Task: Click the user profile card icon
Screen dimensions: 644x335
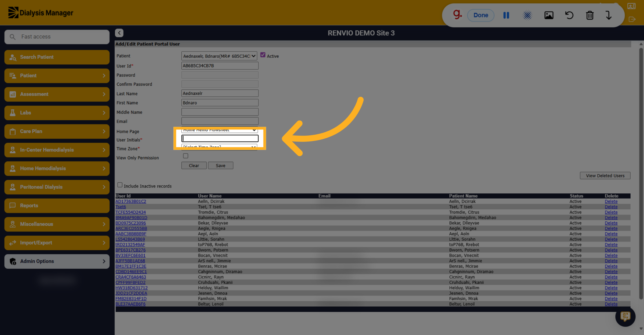Action: click(631, 6)
